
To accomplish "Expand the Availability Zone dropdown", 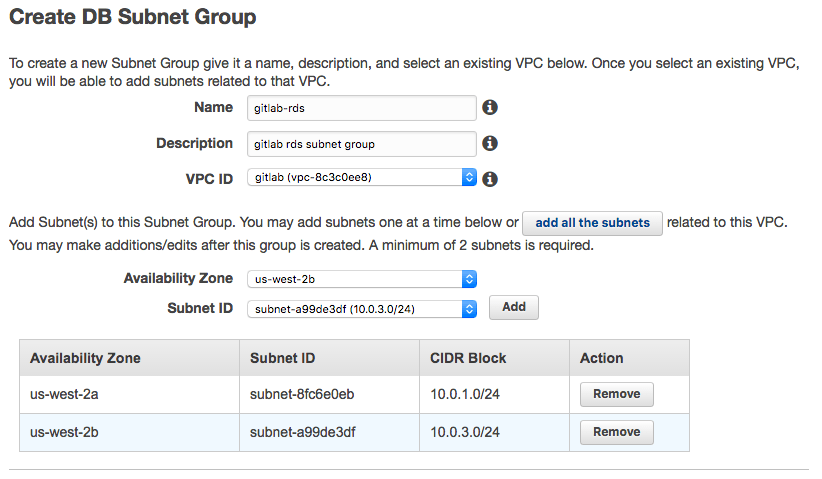I will click(x=361, y=279).
